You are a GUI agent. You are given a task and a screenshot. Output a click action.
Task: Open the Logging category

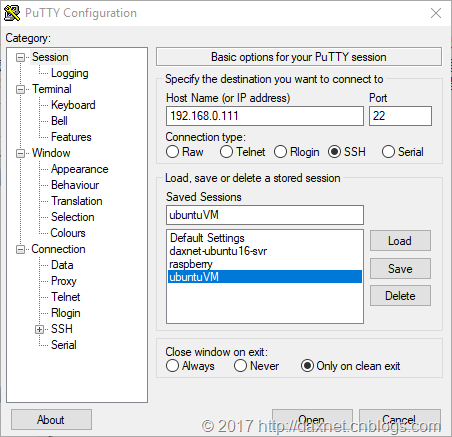70,73
